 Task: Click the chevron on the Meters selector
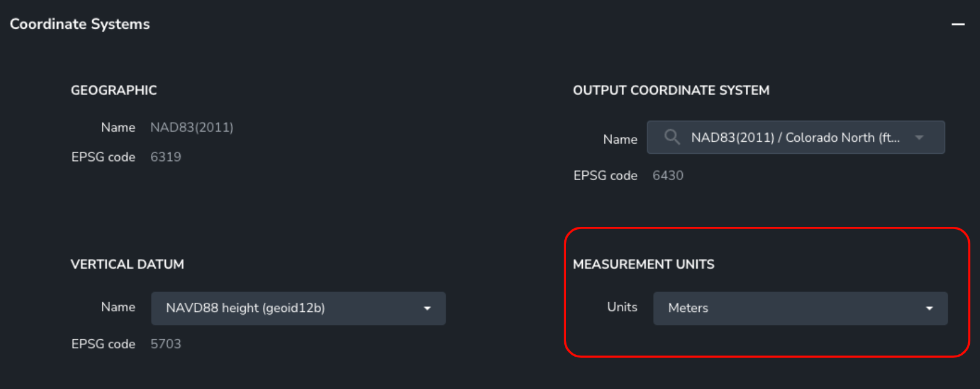(928, 308)
